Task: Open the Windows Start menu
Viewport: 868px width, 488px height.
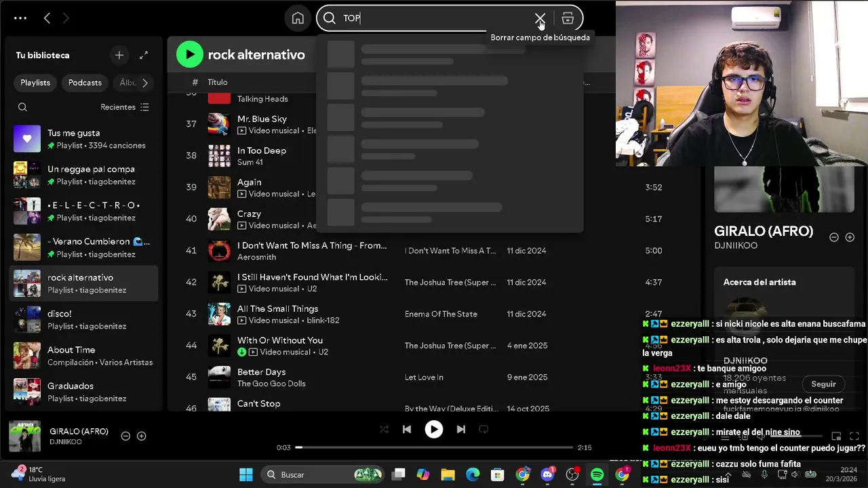Action: [x=246, y=474]
